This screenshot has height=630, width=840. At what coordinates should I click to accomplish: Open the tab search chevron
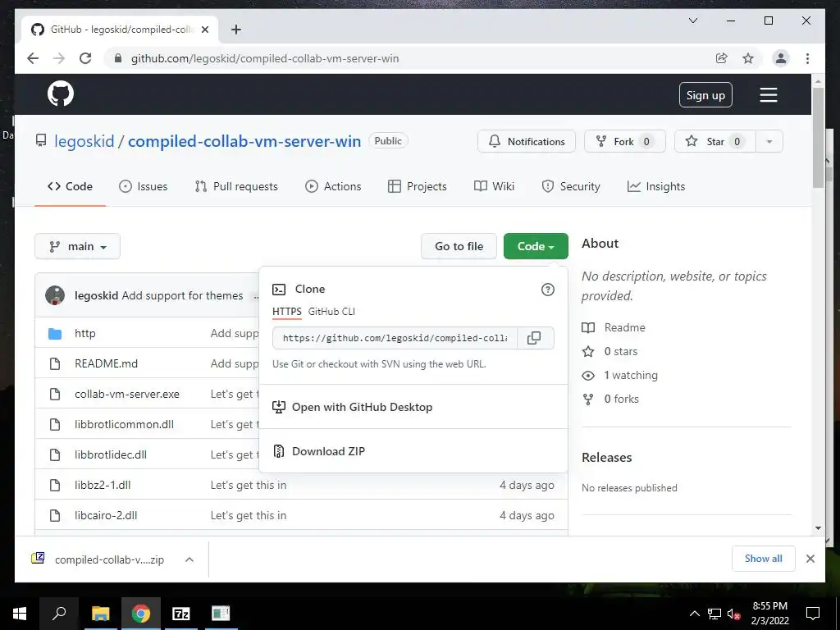[692, 21]
